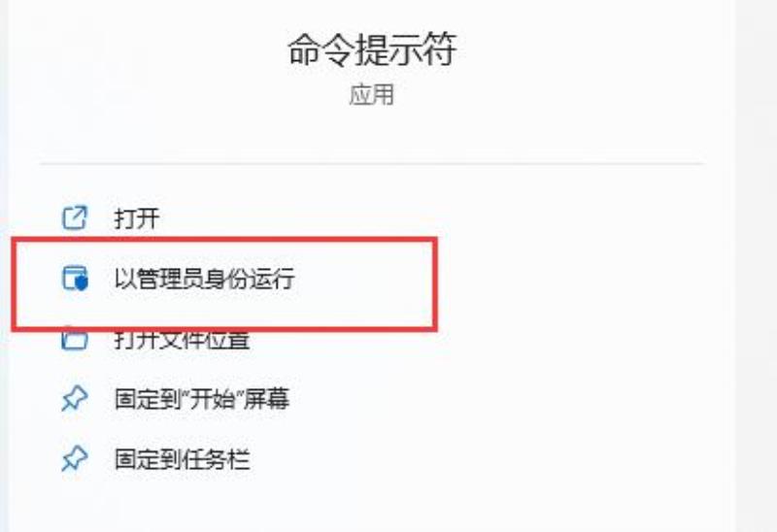The height and width of the screenshot is (532, 777).
Task: Click the administrator shield window icon
Action: click(75, 278)
